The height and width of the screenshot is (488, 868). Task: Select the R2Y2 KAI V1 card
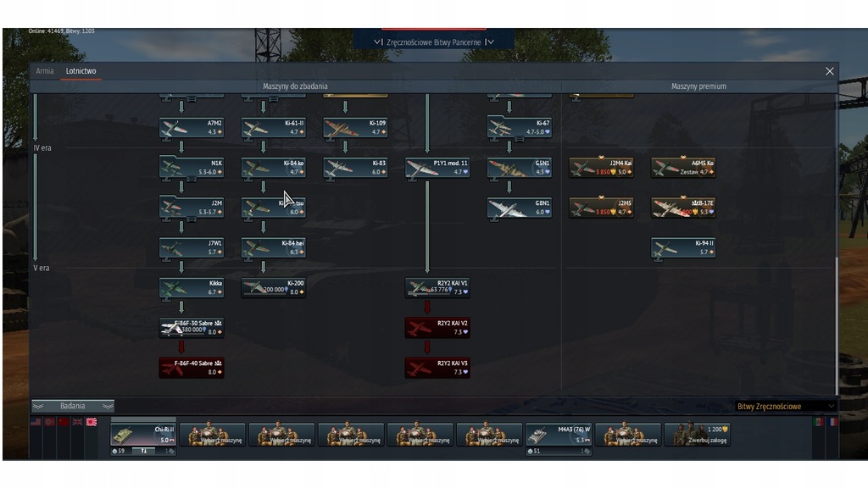(437, 288)
